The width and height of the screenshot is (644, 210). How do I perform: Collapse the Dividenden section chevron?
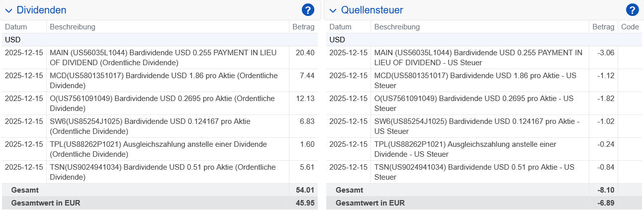coord(8,10)
